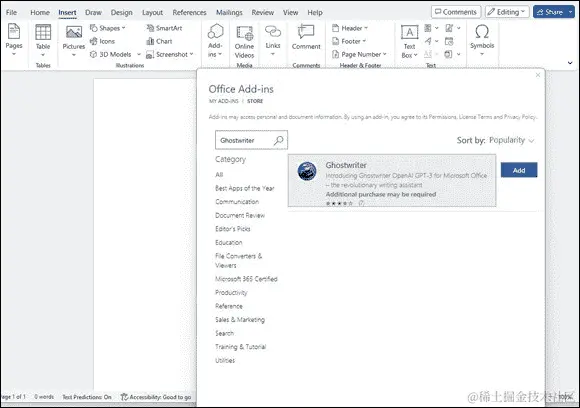Select Microsoft 365 Certified category
Image resolution: width=580 pixels, height=408 pixels.
coord(246,279)
